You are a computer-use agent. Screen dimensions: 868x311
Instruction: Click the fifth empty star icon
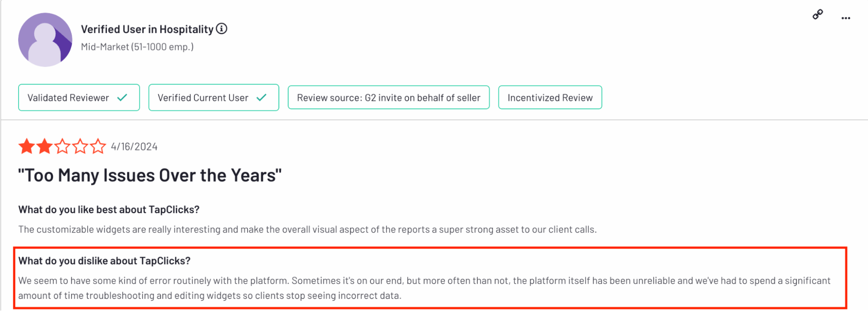98,146
